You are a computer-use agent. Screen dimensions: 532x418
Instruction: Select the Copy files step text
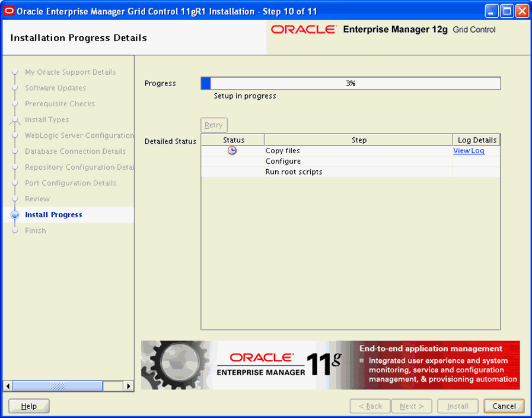tap(283, 150)
